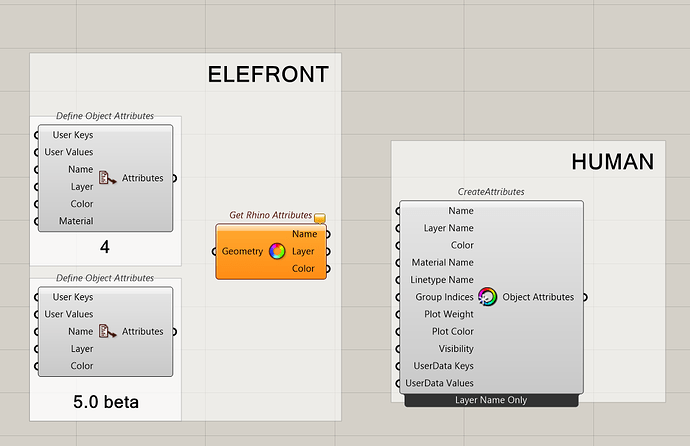Click Plot Weight input on CreateAttributes
The image size is (690, 446).
(x=449, y=314)
